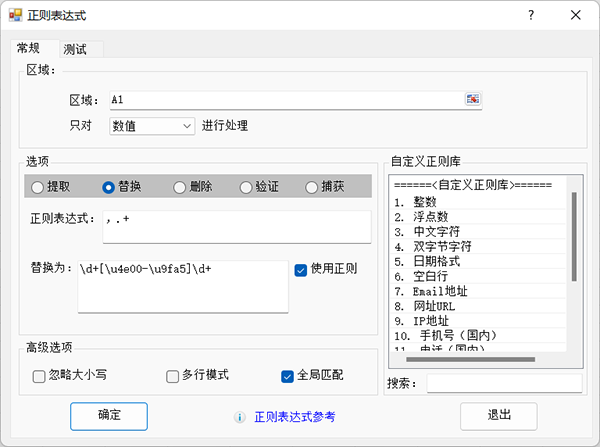
Task: Disable the 全局匹配 checkbox
Action: 287,376
